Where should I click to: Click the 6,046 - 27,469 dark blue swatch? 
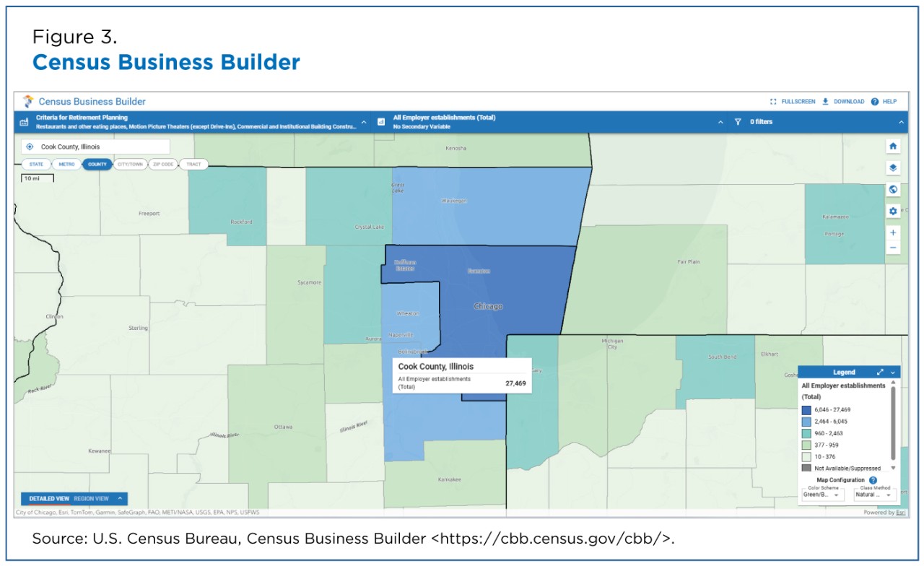pos(806,410)
